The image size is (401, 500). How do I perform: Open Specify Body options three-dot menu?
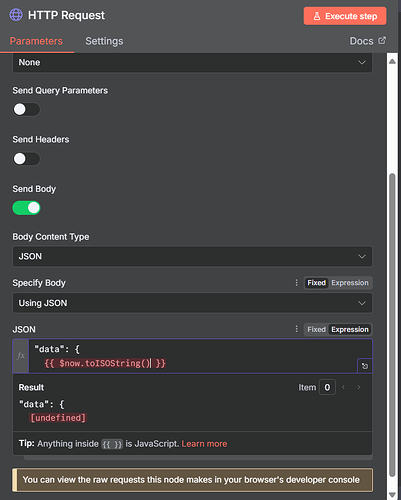coord(296,283)
